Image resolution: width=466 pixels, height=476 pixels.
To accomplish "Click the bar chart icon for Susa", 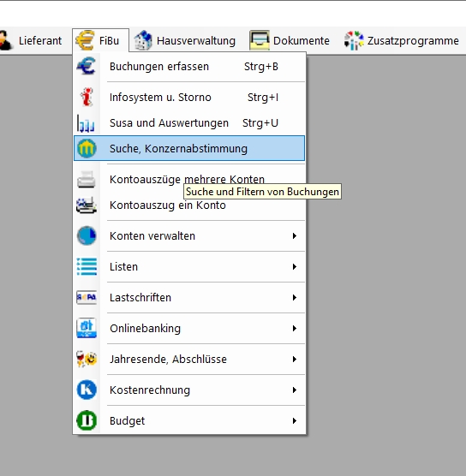I will [x=86, y=123].
